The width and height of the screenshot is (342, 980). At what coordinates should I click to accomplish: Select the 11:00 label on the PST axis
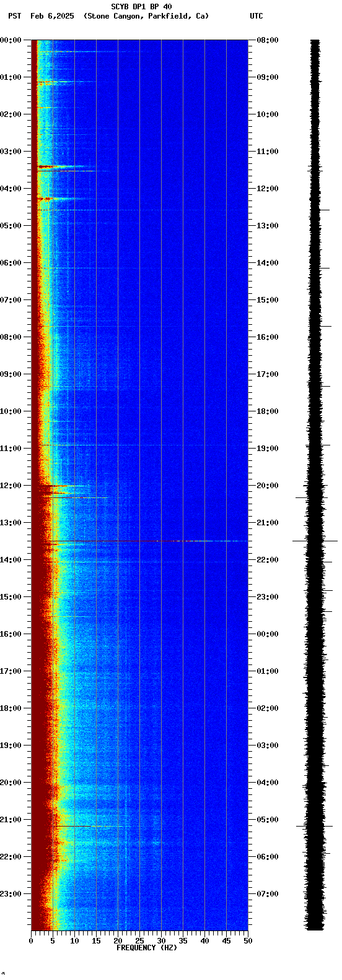tap(11, 449)
